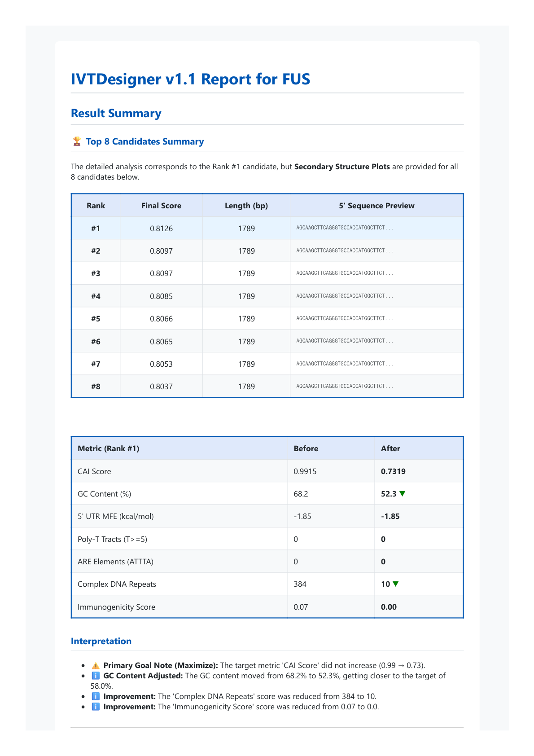This screenshot has width=534, height=756.
Task: Click the warning icon before Primary Goal Note
Action: click(96, 665)
